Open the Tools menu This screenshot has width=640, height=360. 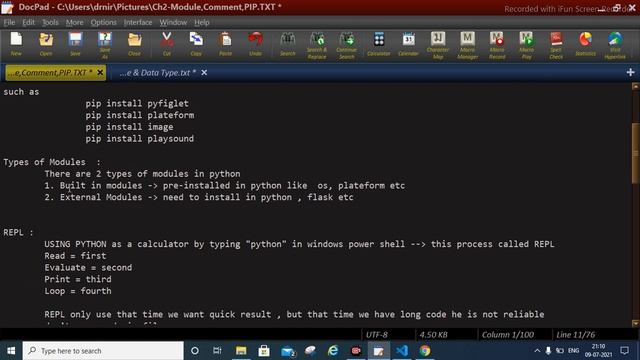pos(50,22)
